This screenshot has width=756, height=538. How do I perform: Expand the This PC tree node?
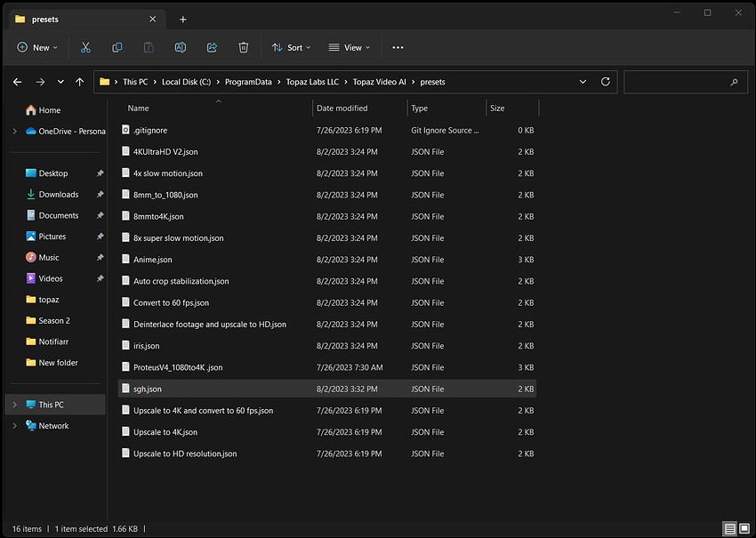click(14, 405)
